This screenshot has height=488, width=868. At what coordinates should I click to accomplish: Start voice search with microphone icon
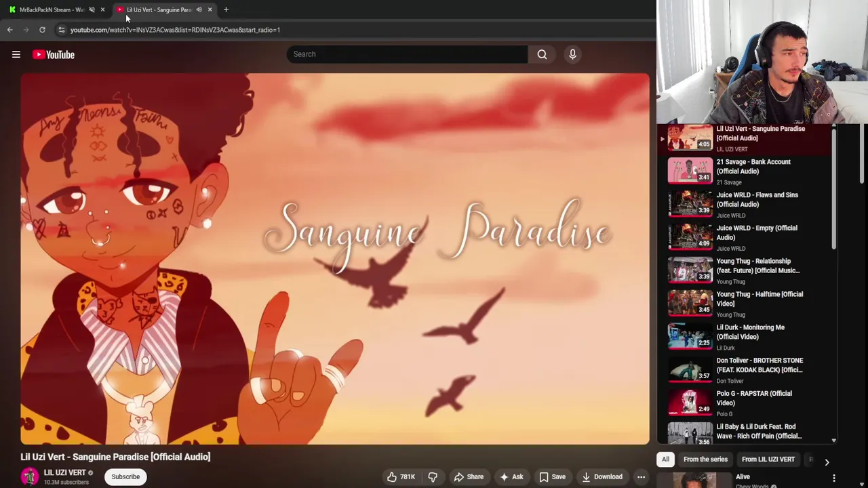tap(572, 54)
